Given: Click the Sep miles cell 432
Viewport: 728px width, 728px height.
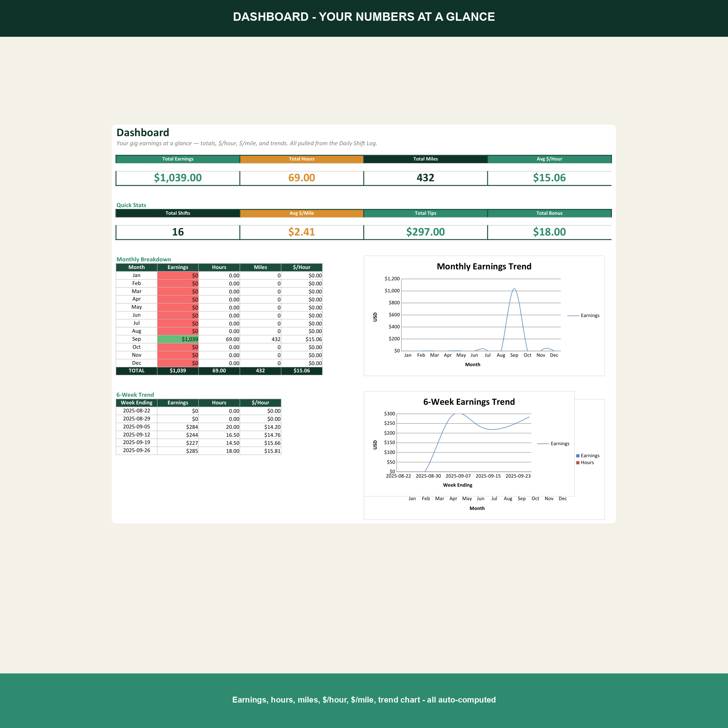Looking at the screenshot, I should (x=260, y=339).
